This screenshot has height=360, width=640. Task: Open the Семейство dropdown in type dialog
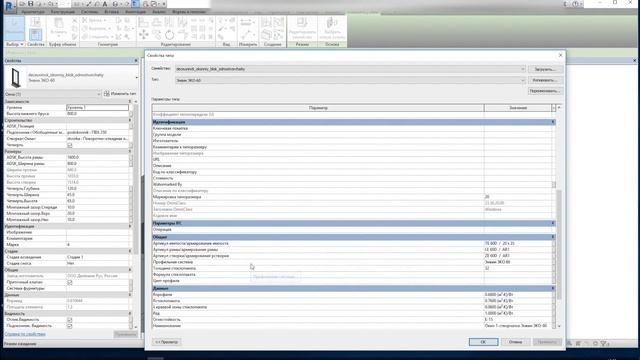click(350, 69)
